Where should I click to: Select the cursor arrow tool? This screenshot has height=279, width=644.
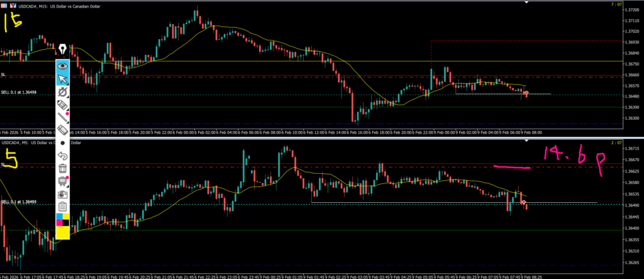[x=62, y=79]
